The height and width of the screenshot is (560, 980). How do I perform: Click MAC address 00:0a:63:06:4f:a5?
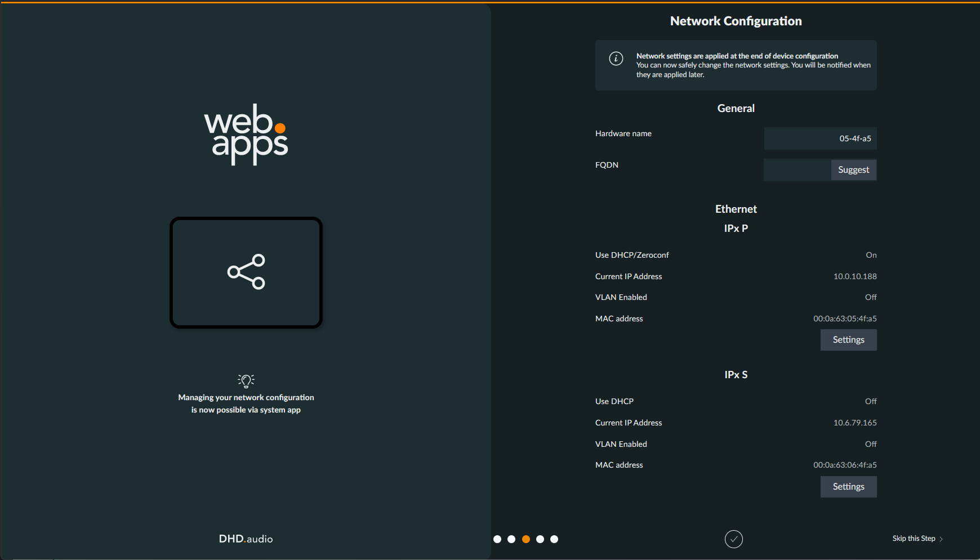(x=845, y=465)
